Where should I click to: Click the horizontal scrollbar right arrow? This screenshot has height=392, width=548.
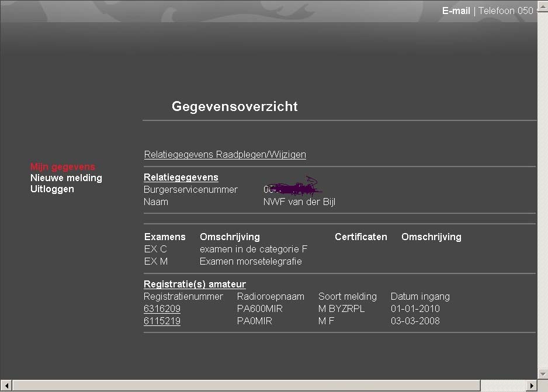532,386
